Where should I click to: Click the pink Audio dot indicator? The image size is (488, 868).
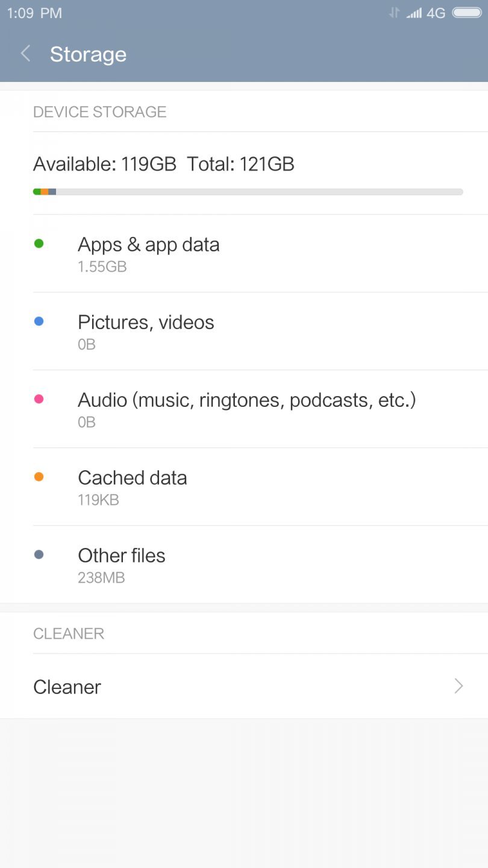click(x=39, y=399)
